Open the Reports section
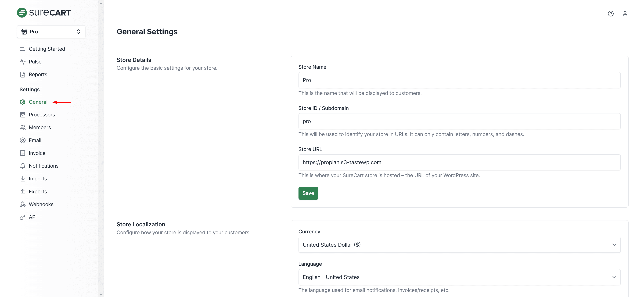This screenshot has height=297, width=644. coord(38,74)
